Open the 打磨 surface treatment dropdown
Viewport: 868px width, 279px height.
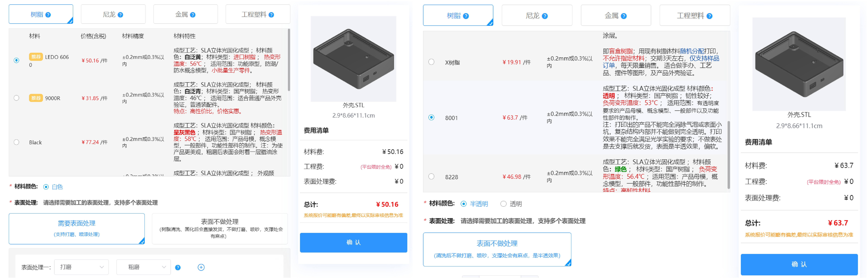pos(82,268)
